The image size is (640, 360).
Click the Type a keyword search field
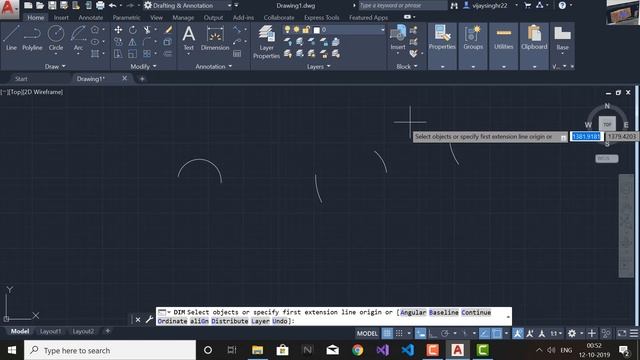[x=402, y=5]
